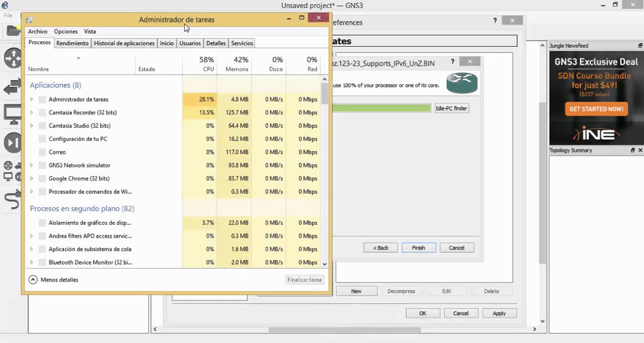Viewport: 644px width, 343px height.
Task: Expand the Camtasia Studio process row
Action: click(x=31, y=126)
